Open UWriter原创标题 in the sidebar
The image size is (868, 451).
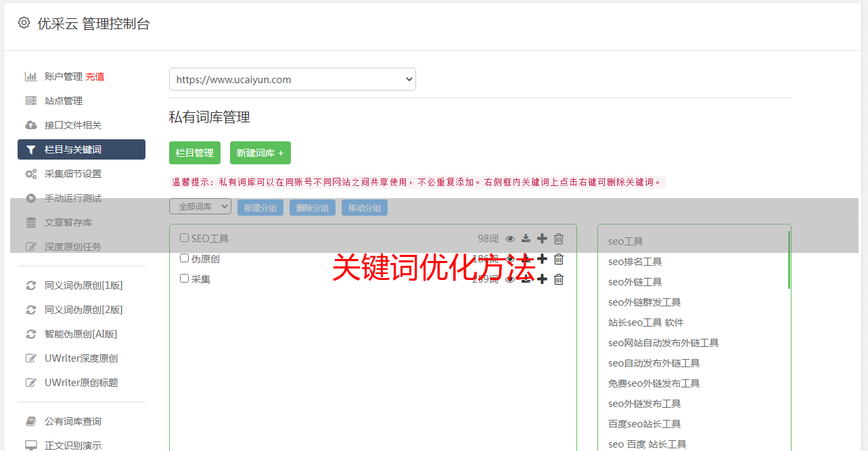coord(81,383)
